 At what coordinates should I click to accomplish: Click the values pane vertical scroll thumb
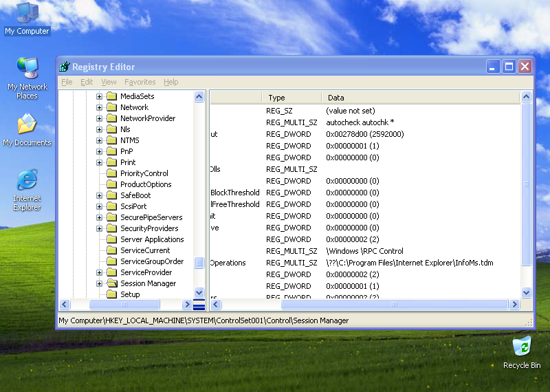[x=526, y=184]
